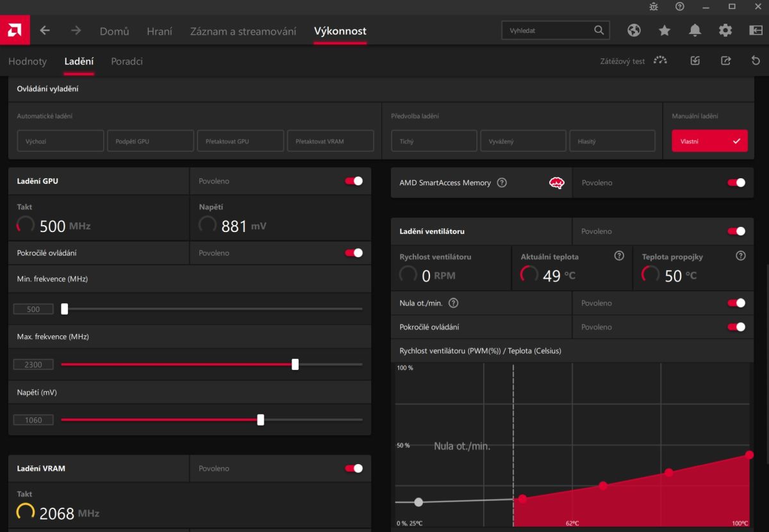769x532 pixels.
Task: Toggle Ladění GPU enabled switch
Action: click(354, 181)
